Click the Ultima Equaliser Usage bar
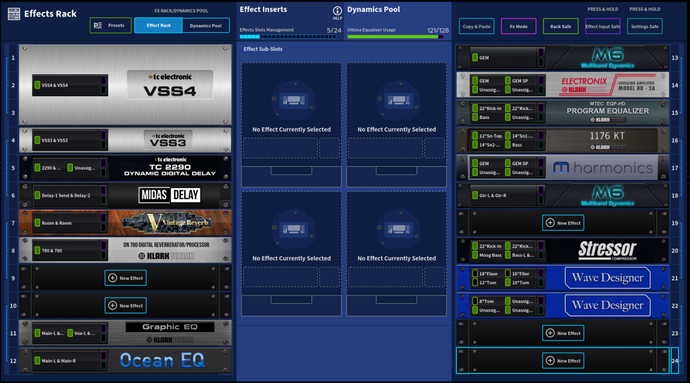 [396, 37]
